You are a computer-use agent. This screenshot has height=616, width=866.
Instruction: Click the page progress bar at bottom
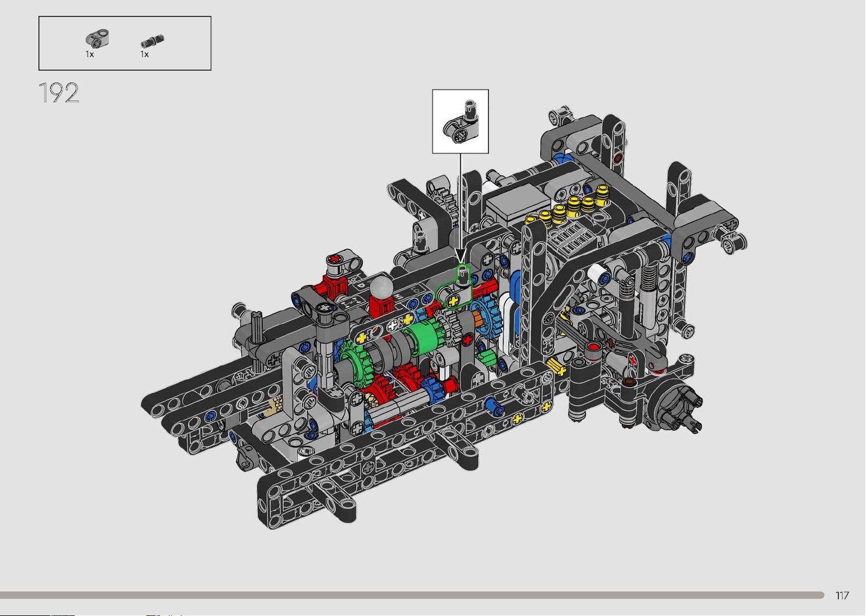(412, 595)
